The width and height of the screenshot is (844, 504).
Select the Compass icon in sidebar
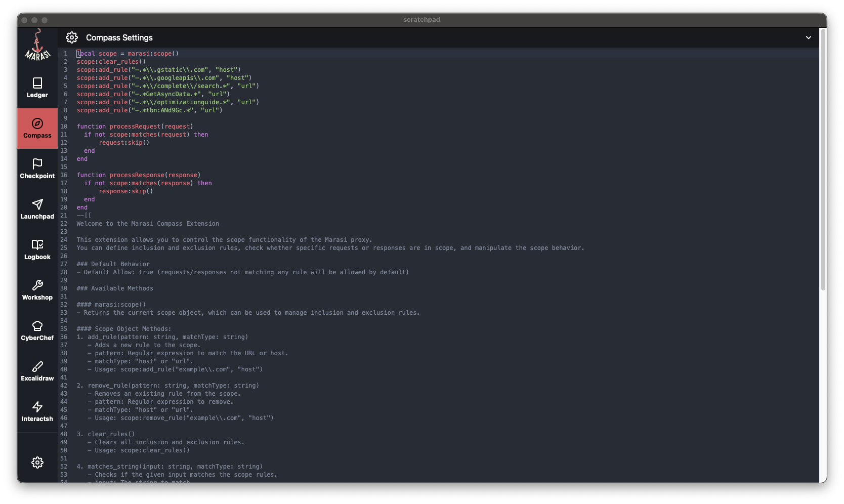pos(37,124)
